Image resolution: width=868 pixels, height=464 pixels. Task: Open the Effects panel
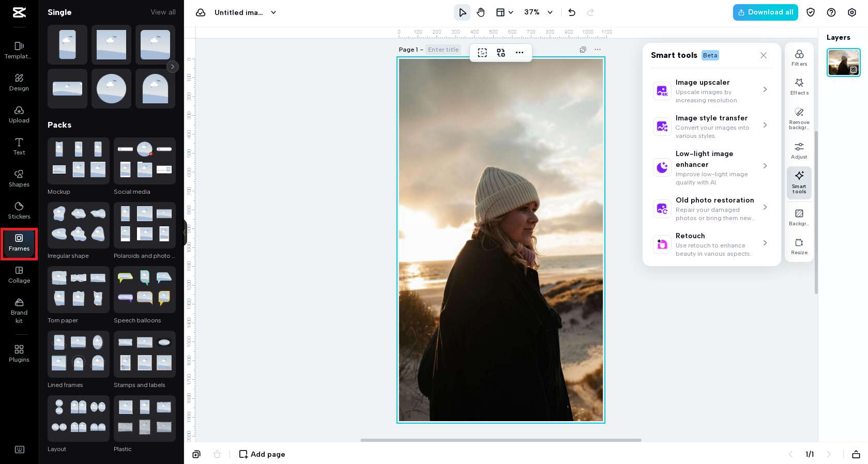coord(799,86)
